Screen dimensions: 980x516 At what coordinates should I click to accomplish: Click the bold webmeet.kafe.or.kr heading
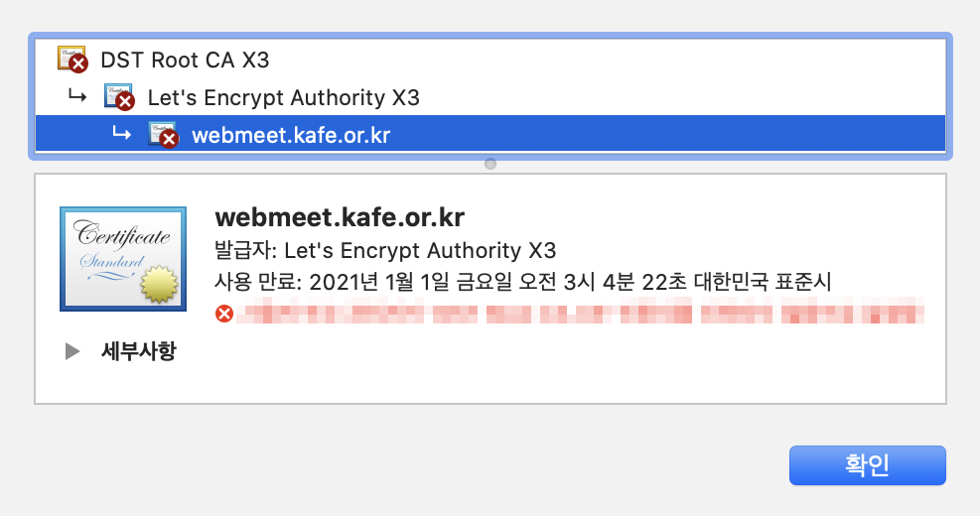(340, 217)
